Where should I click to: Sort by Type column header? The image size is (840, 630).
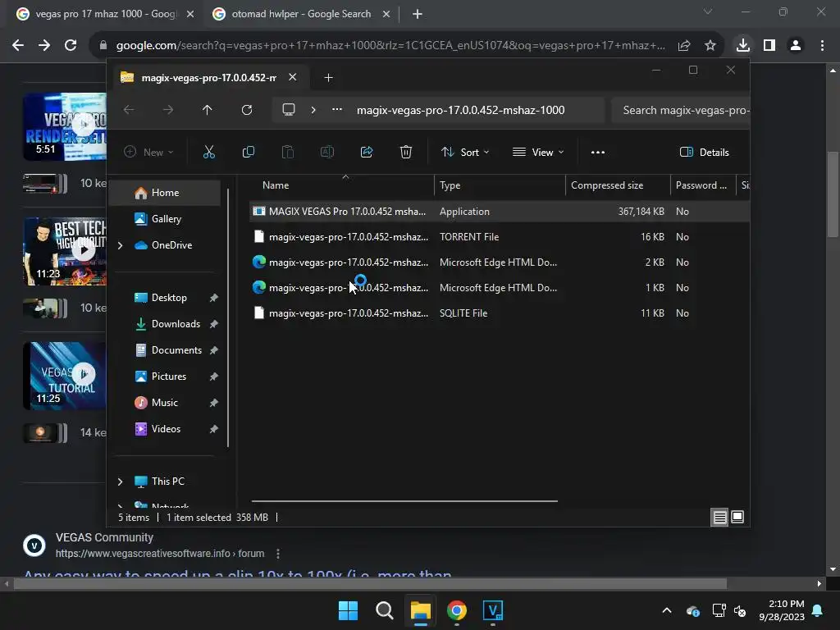tap(500, 185)
